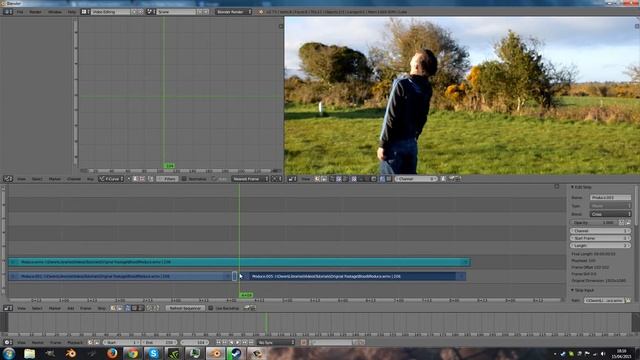Click the Channel field in Edit Strip

[x=600, y=231]
